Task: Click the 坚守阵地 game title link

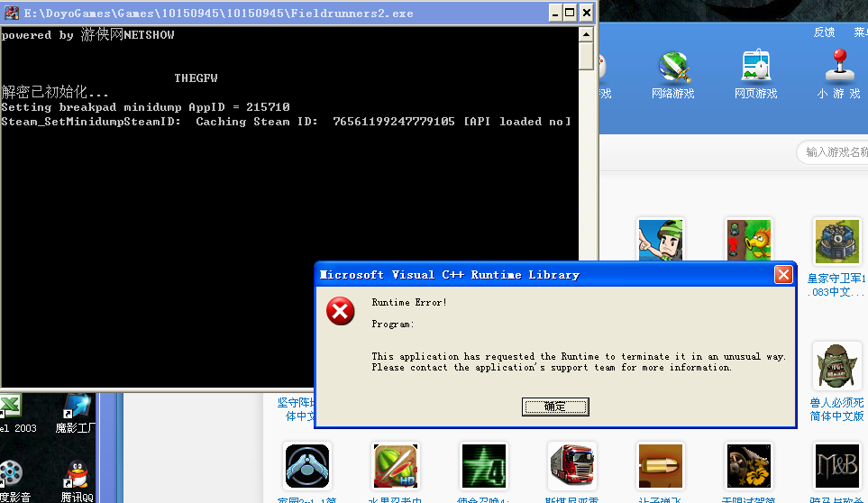Action: (297, 409)
